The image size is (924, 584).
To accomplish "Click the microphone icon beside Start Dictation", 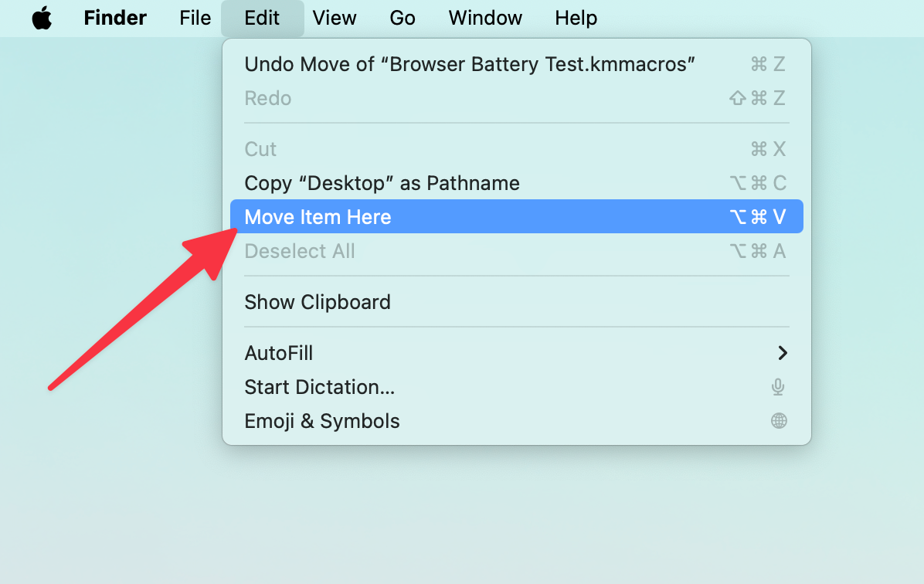I will click(x=779, y=387).
